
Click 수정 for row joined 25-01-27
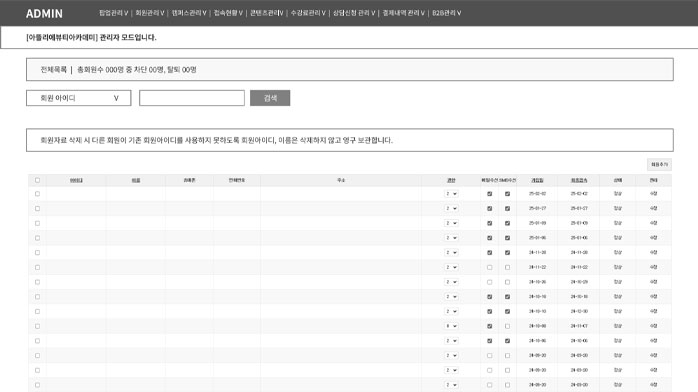[x=653, y=208]
